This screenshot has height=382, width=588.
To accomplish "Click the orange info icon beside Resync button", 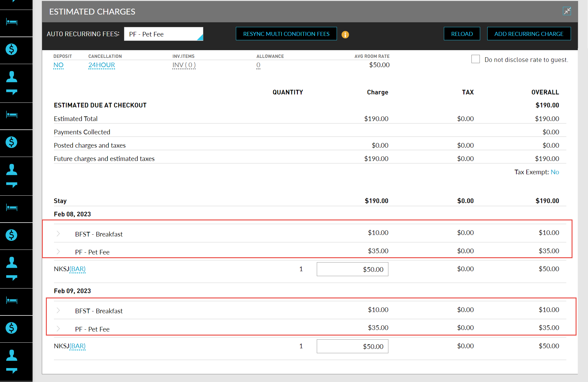I will tap(345, 35).
